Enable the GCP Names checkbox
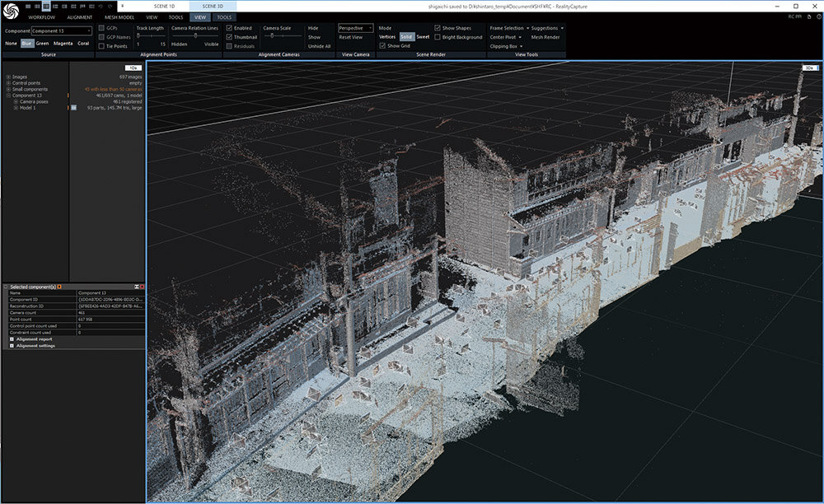 [x=101, y=37]
